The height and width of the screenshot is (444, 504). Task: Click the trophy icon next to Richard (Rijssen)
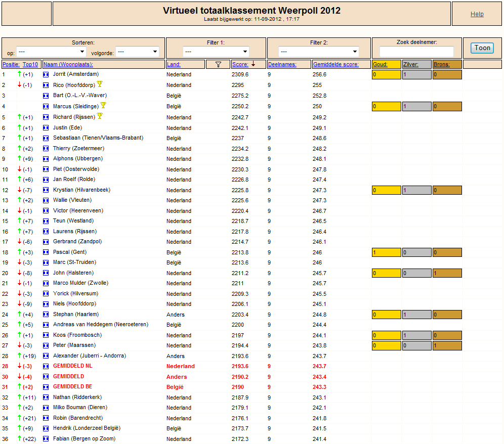tap(100, 116)
